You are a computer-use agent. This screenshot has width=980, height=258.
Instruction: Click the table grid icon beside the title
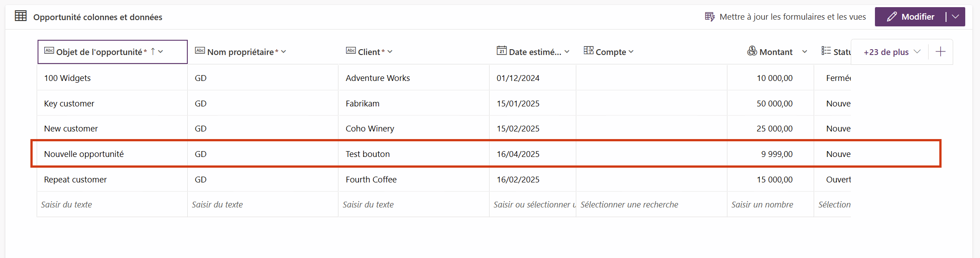point(21,17)
